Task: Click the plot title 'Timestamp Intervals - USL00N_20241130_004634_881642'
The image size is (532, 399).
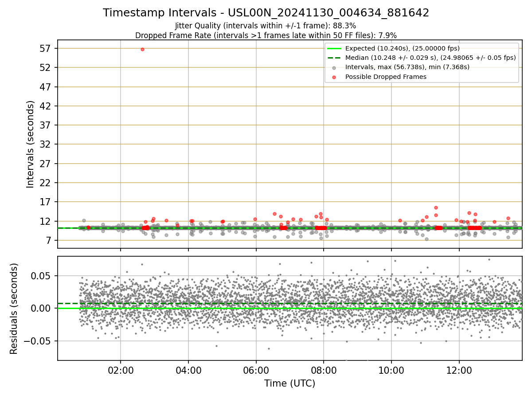Action: [x=266, y=13]
